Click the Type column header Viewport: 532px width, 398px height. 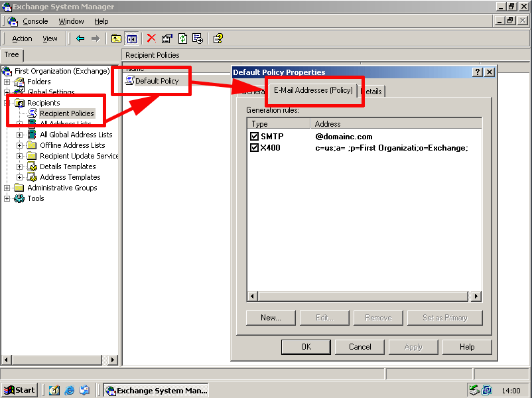pyautogui.click(x=279, y=124)
